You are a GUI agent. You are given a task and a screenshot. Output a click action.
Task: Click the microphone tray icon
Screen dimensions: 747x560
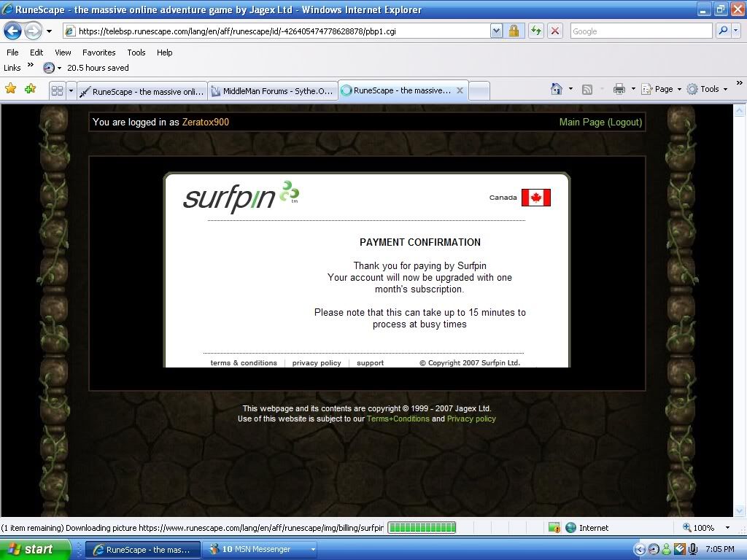point(693,549)
